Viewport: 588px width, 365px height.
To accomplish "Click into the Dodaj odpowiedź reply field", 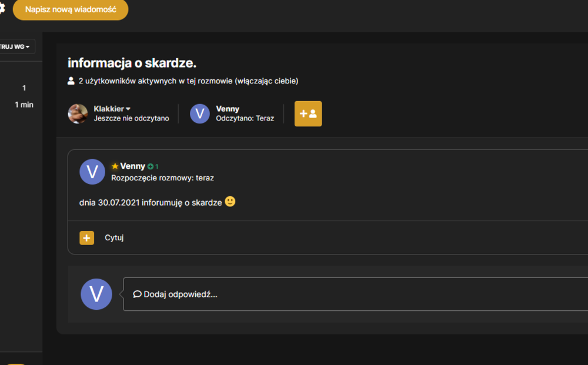I will (356, 294).
